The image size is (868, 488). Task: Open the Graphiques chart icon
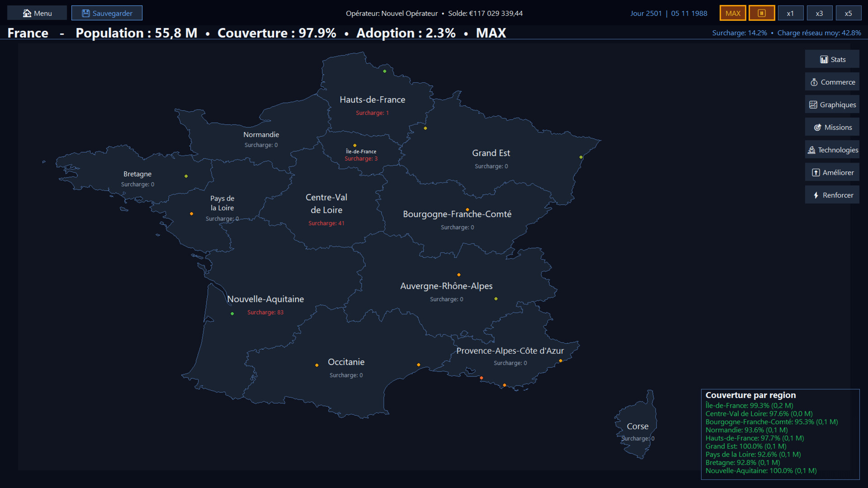coord(813,105)
